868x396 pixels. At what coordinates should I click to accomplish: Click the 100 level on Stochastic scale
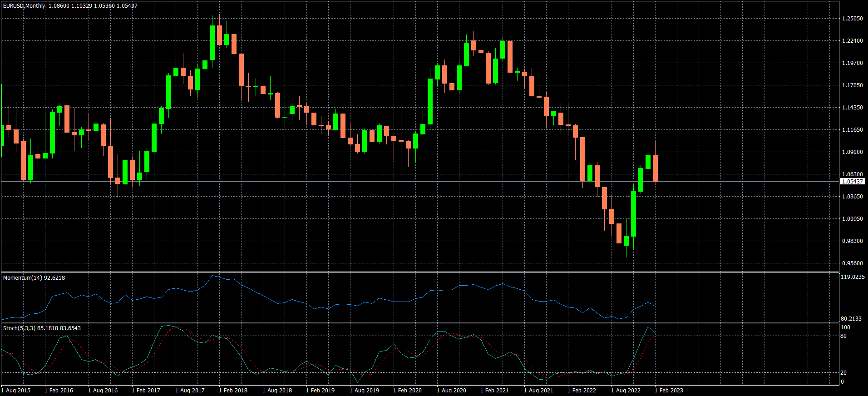pyautogui.click(x=846, y=327)
